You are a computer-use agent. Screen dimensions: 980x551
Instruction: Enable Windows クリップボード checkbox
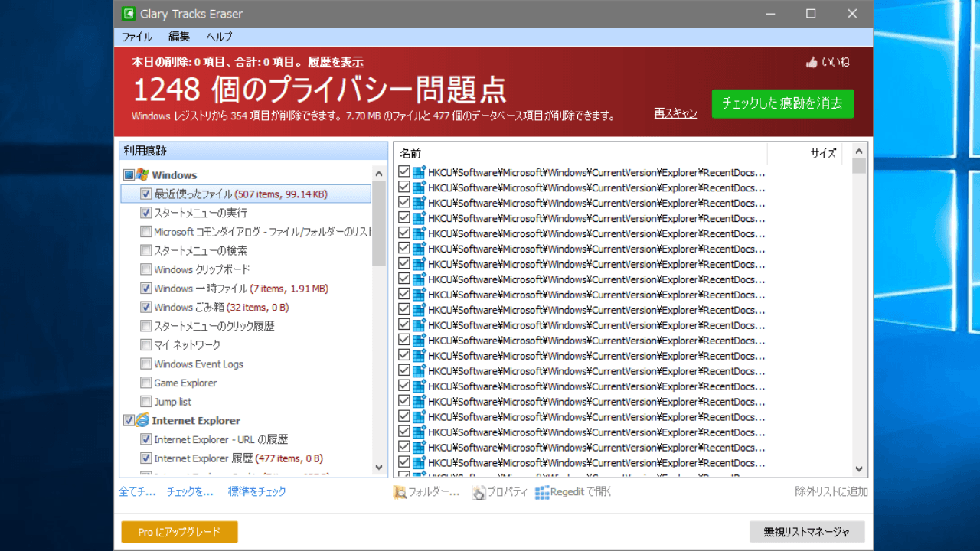point(146,269)
